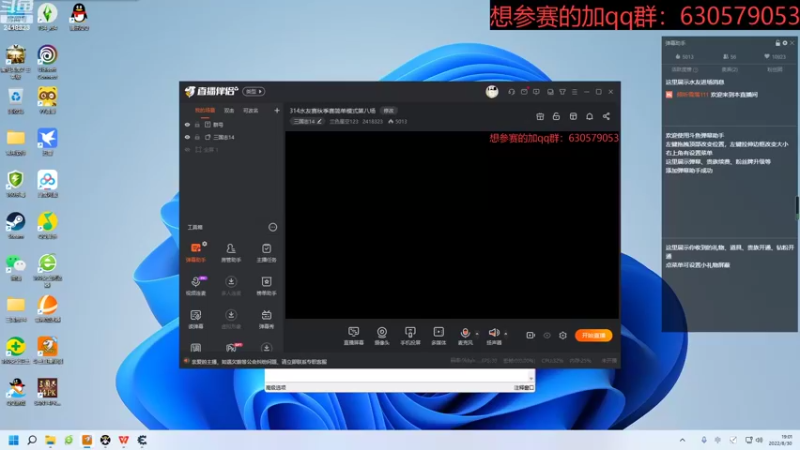The image size is (800, 450).
Task: Open settings gear in danmu helper window
Action: [x=785, y=43]
